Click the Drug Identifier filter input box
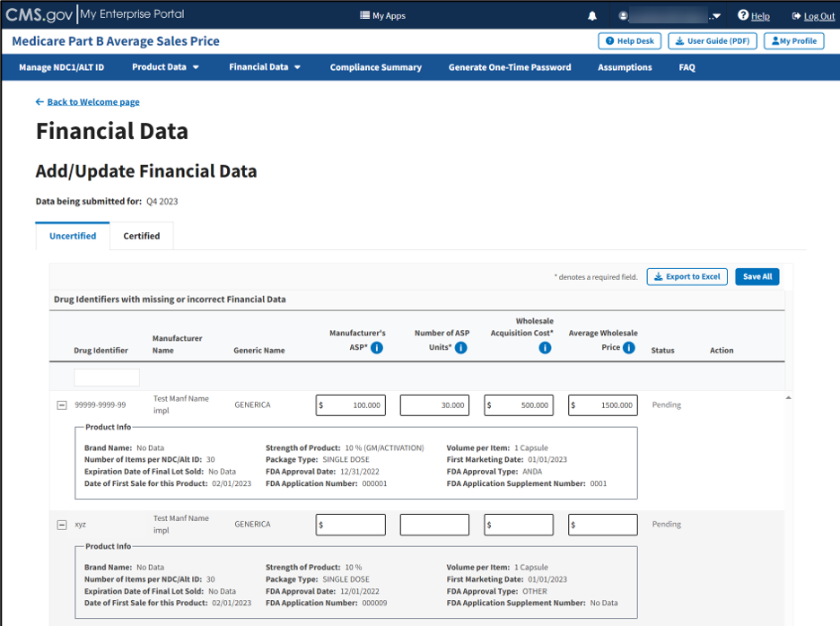840x626 pixels. tap(107, 378)
